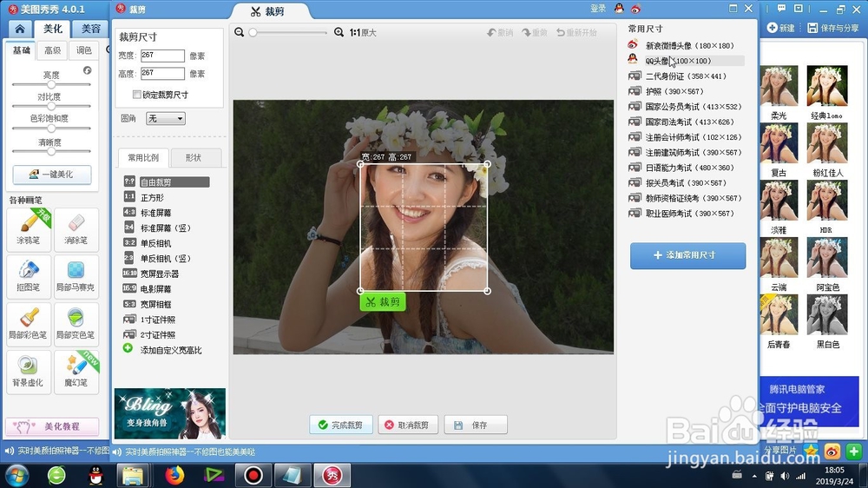
Task: Select the 局部彩色笔 tool
Action: (x=29, y=325)
